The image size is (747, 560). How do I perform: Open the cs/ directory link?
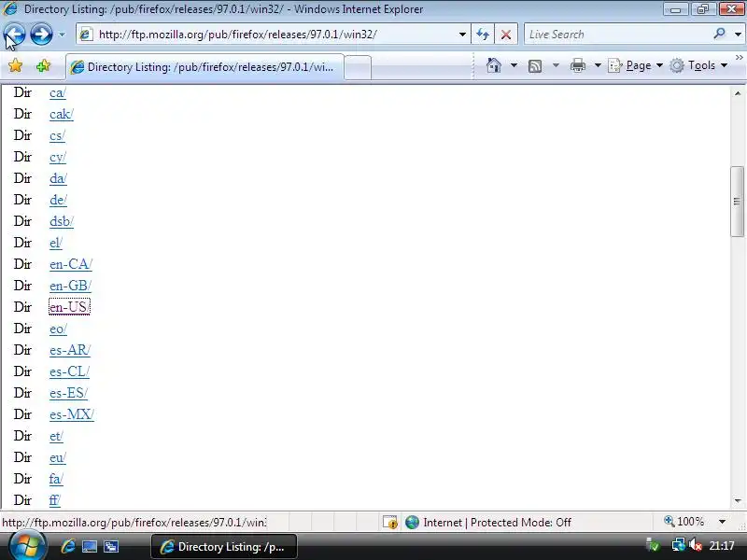(57, 135)
